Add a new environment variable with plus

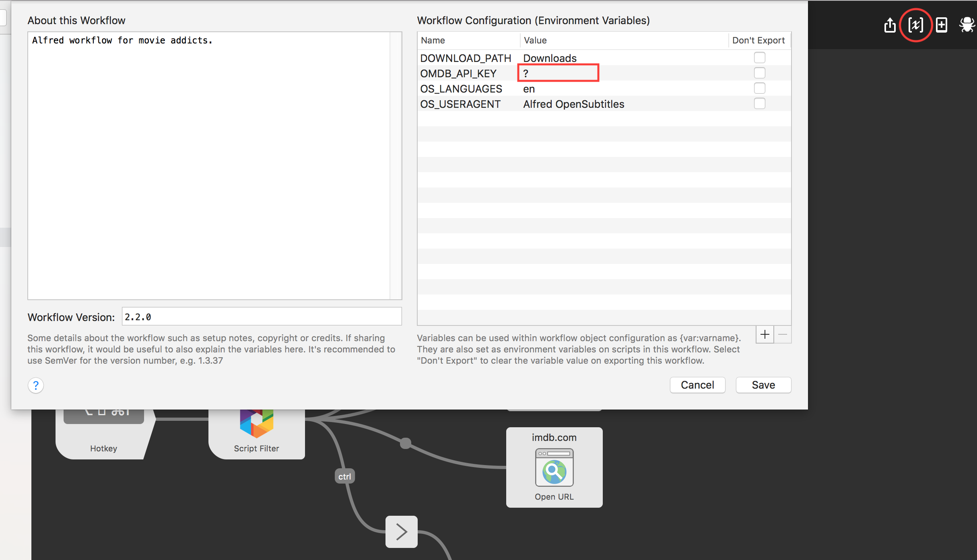[x=765, y=334]
